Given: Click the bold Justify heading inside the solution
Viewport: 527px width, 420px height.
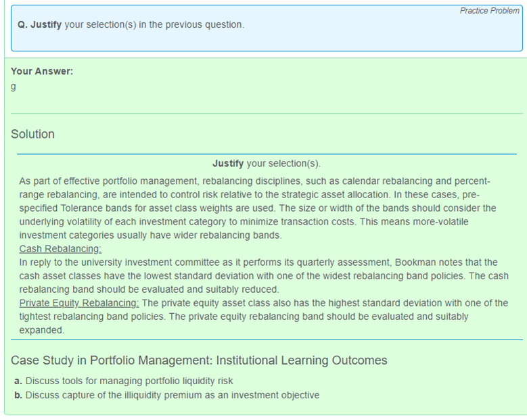Looking at the screenshot, I should [228, 164].
